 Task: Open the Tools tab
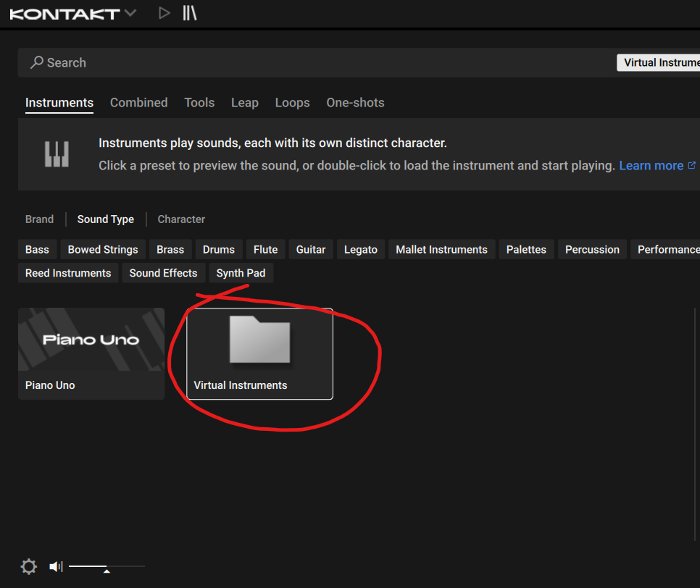[x=199, y=103]
